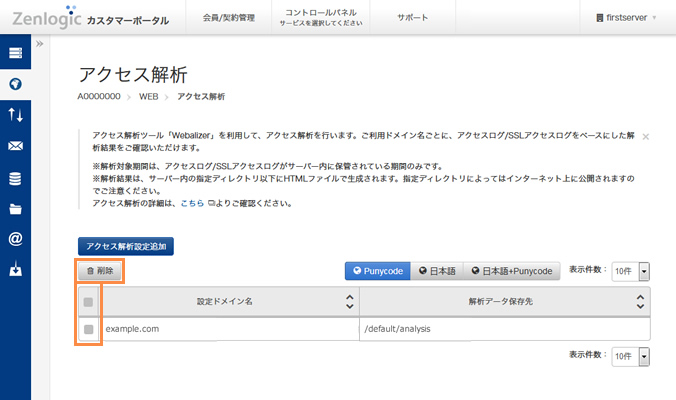Expand the sidebar with the double-chevron icon
This screenshot has height=400, width=676.
click(40, 44)
